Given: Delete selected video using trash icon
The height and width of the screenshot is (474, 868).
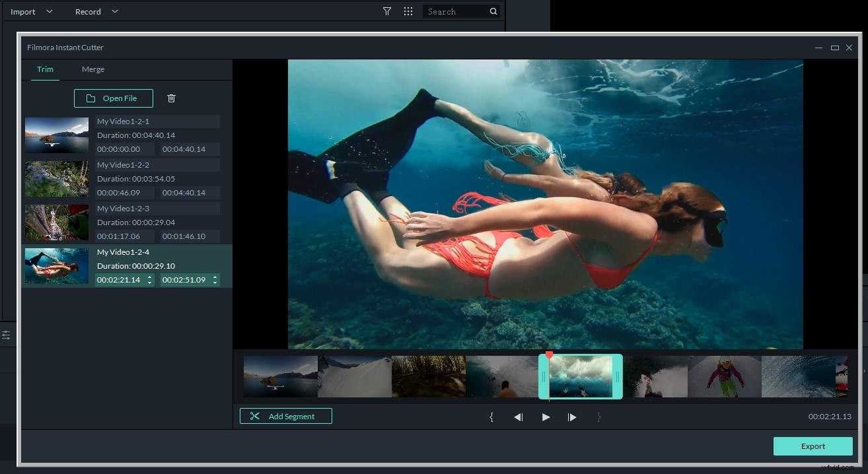Looking at the screenshot, I should click(171, 98).
